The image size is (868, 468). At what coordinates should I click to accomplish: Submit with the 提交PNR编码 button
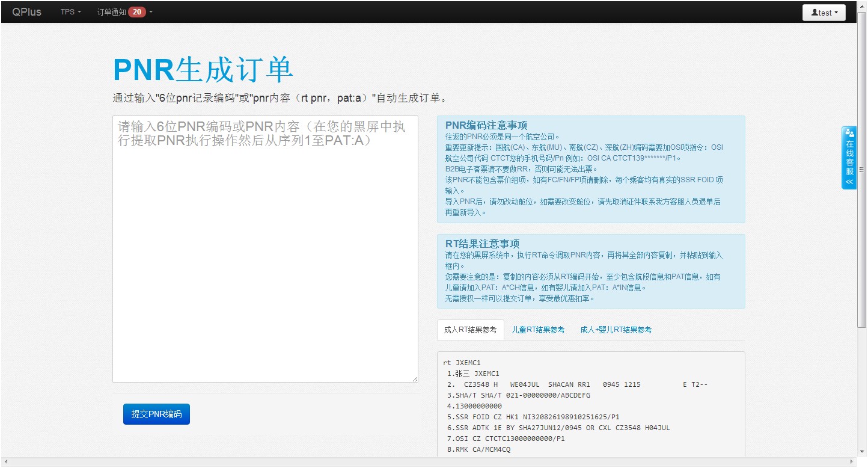tap(156, 414)
